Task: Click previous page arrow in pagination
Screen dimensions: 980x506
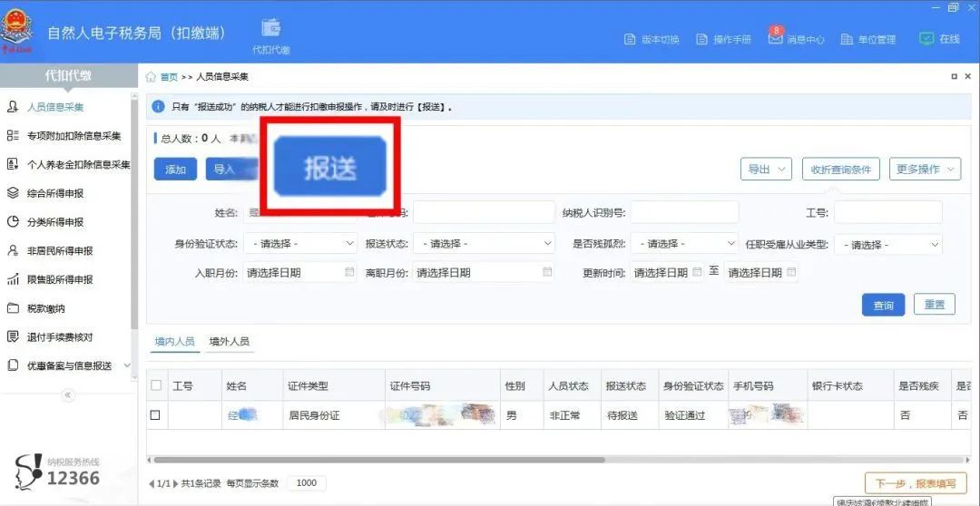Action: [x=152, y=483]
